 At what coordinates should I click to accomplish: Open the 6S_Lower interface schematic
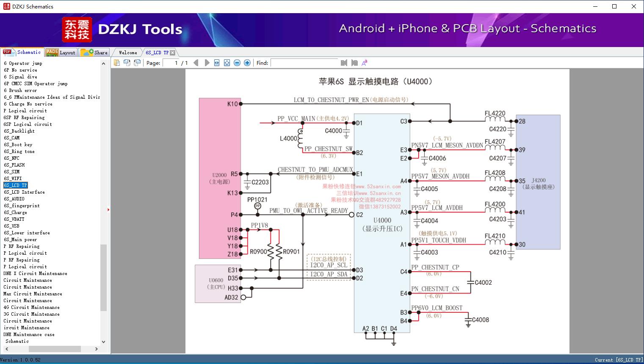click(x=27, y=233)
